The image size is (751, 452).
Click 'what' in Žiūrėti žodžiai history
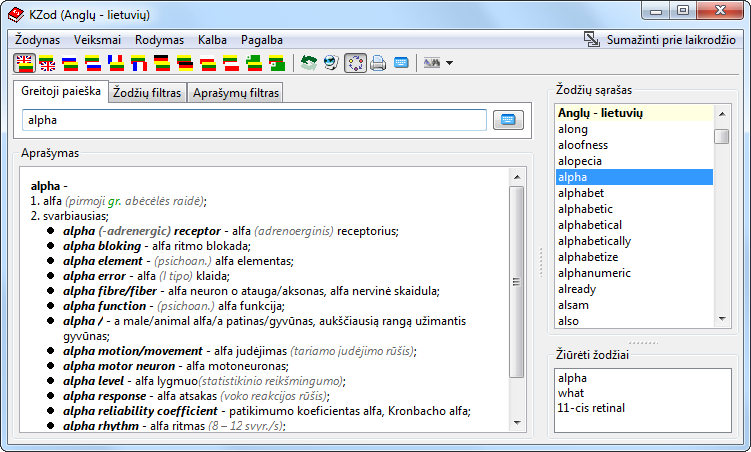click(x=571, y=393)
